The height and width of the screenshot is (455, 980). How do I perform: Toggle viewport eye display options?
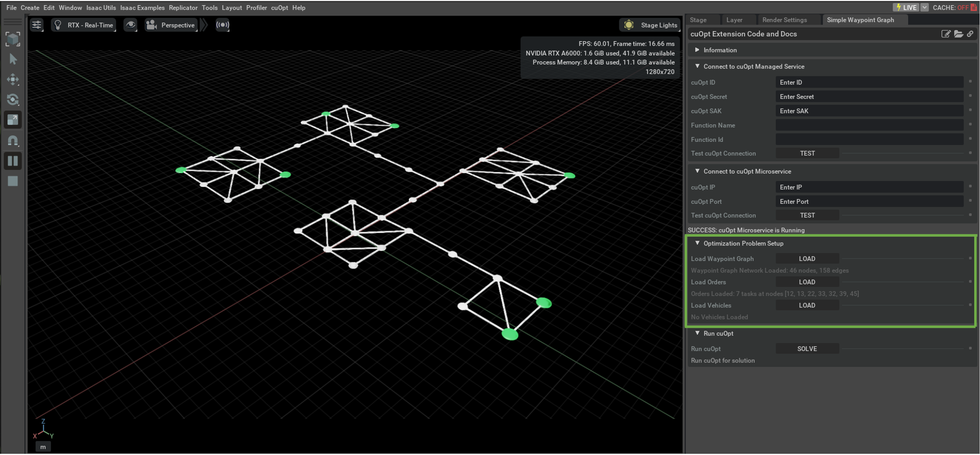click(x=130, y=25)
